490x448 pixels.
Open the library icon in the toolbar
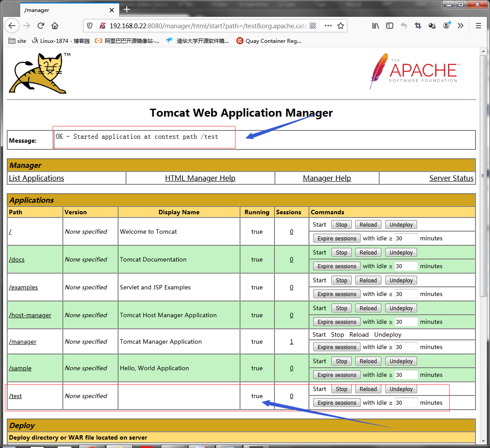coord(376,26)
